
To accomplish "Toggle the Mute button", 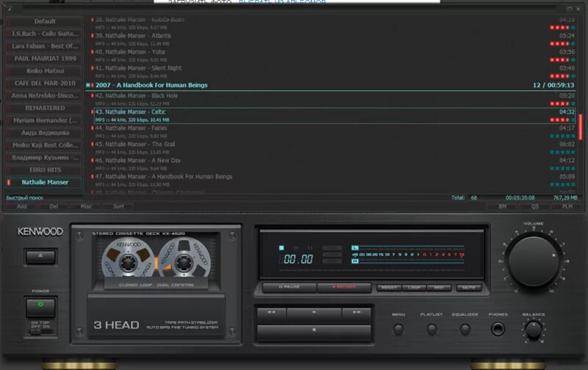I will click(x=468, y=288).
